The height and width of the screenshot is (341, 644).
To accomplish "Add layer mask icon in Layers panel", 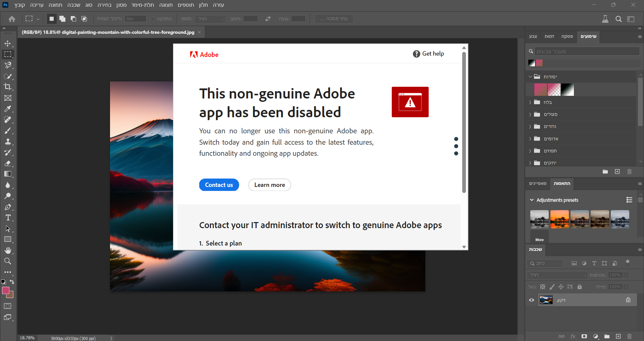I will point(584,336).
